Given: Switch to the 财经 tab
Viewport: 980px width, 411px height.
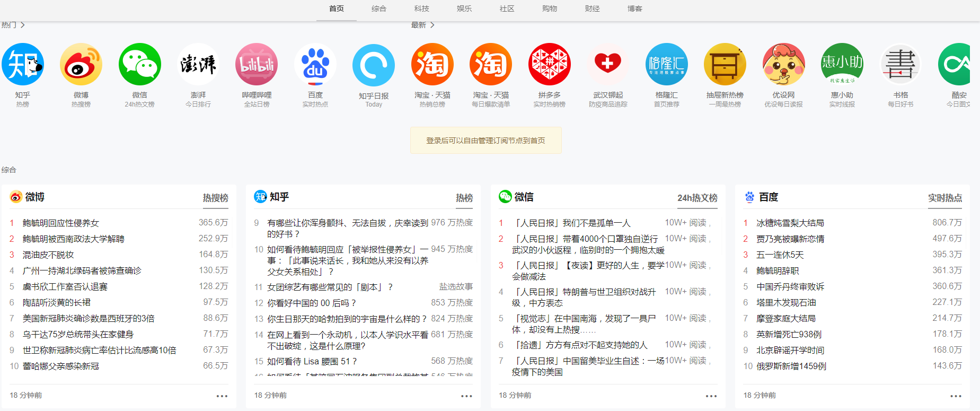Looking at the screenshot, I should 593,8.
